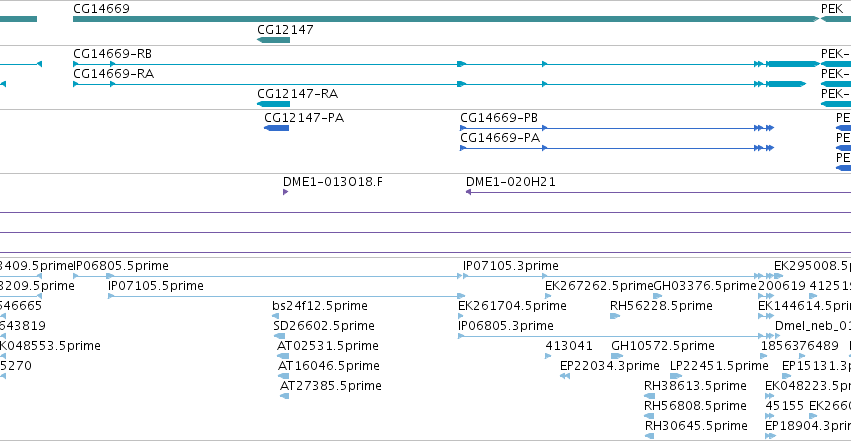Click the SD26602.5prime EST glyph
Image resolution: width=851 pixels, height=441 pixels.
click(x=280, y=336)
